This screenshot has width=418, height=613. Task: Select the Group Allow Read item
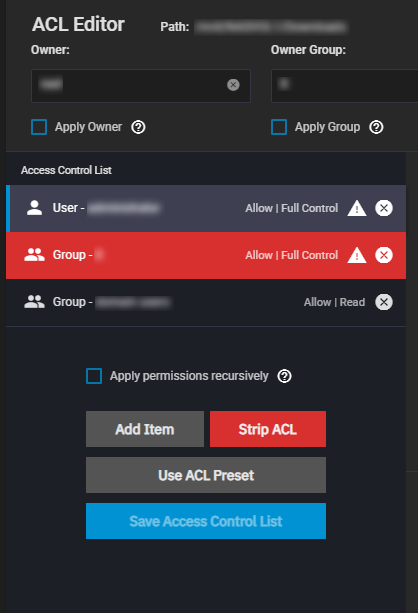(x=206, y=302)
